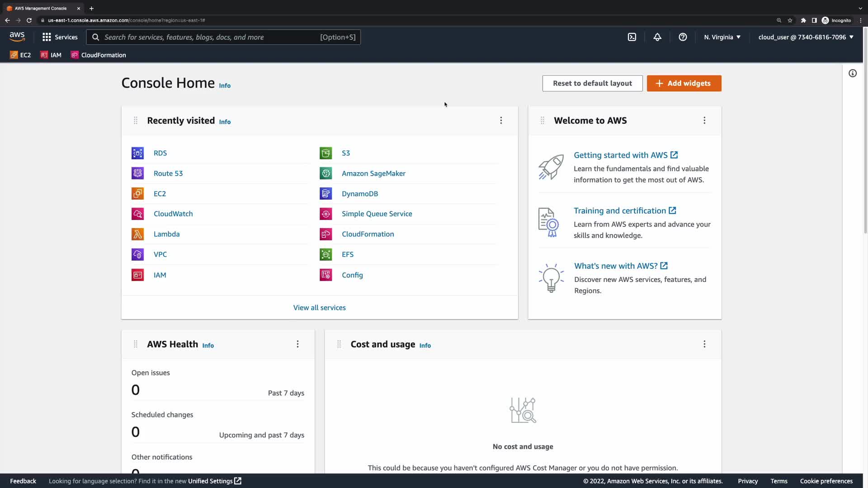Click the Amazon SageMaker icon

[x=325, y=173]
